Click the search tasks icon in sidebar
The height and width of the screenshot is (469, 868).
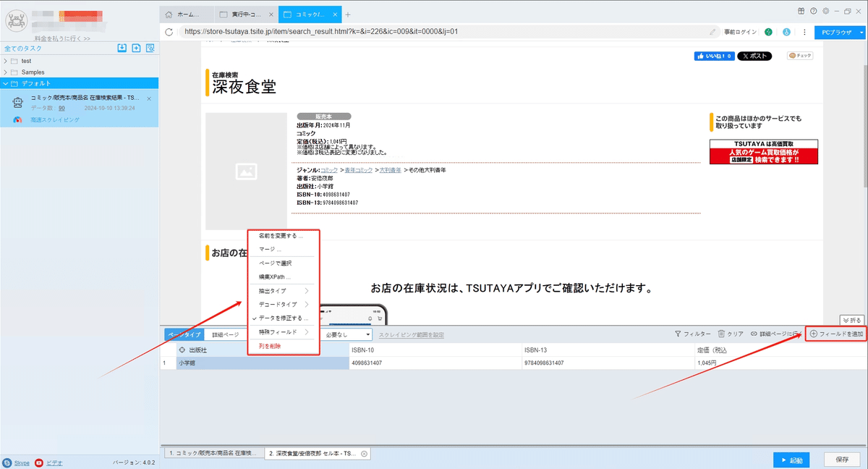pyautogui.click(x=150, y=48)
